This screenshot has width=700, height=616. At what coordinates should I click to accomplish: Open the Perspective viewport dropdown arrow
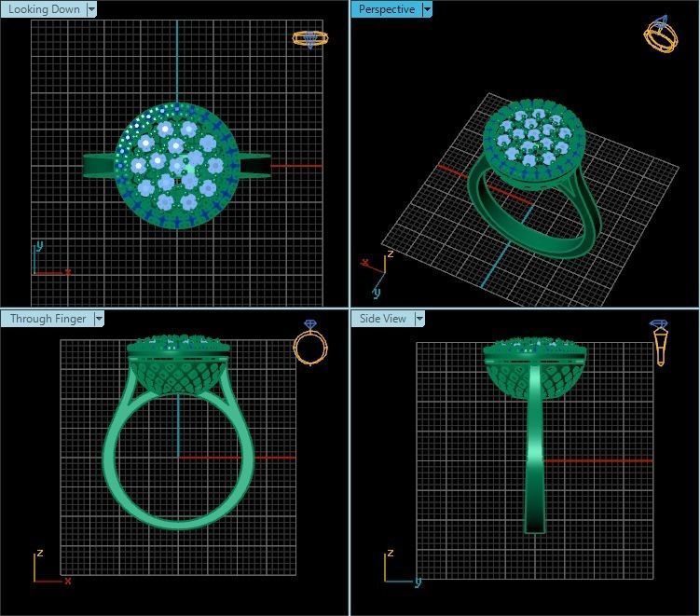point(427,9)
